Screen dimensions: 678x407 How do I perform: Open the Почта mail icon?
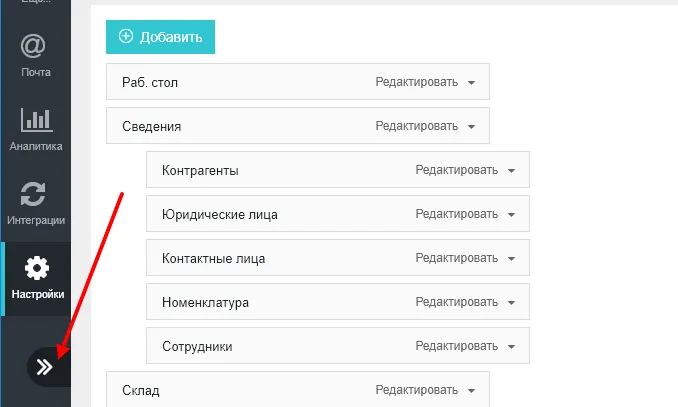click(x=35, y=47)
